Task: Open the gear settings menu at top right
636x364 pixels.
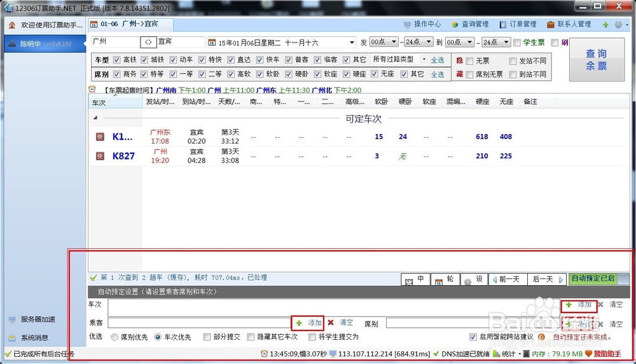Action: pyautogui.click(x=618, y=25)
